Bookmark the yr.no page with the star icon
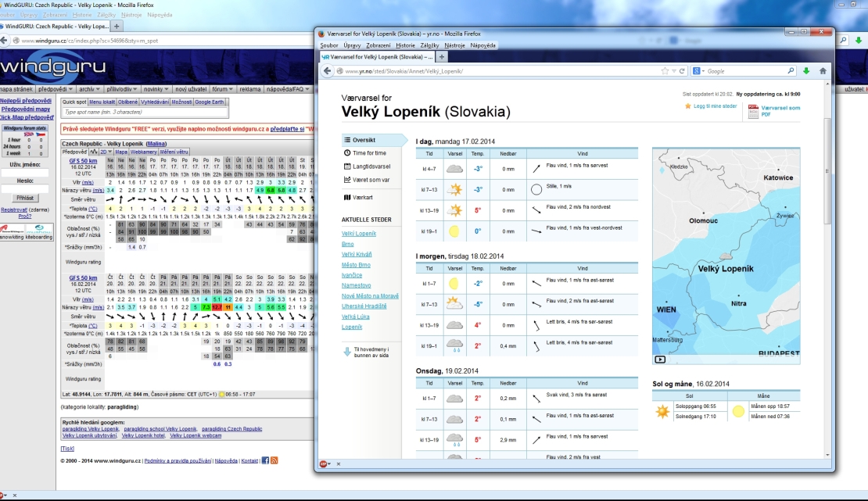The width and height of the screenshot is (868, 501). pos(665,71)
